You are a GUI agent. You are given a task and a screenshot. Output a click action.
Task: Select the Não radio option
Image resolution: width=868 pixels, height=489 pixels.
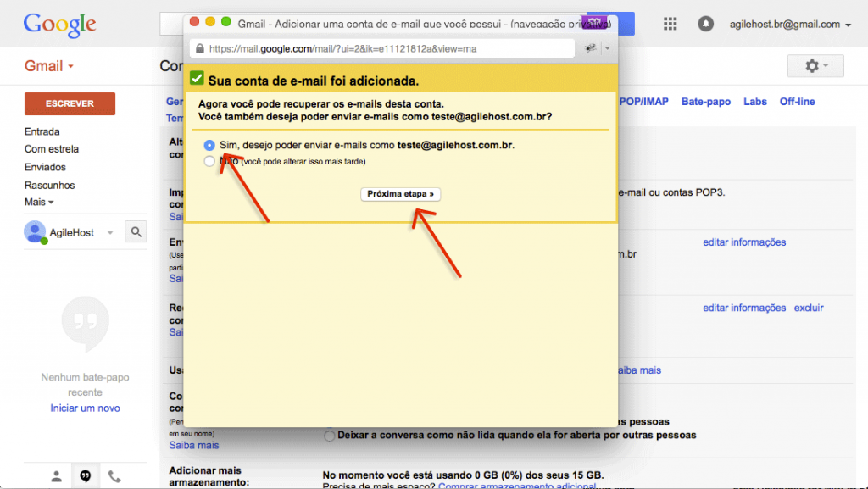coord(209,162)
